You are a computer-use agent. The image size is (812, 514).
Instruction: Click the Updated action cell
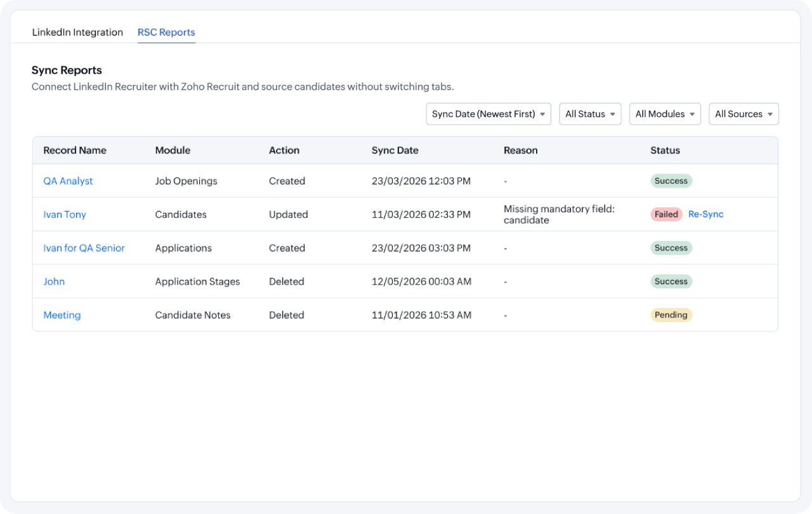[289, 215]
